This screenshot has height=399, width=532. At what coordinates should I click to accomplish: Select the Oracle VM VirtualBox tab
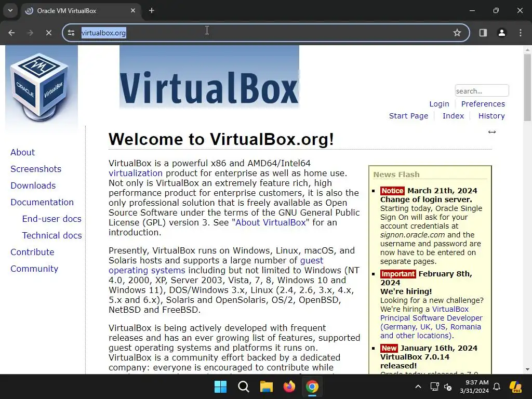pyautogui.click(x=82, y=11)
